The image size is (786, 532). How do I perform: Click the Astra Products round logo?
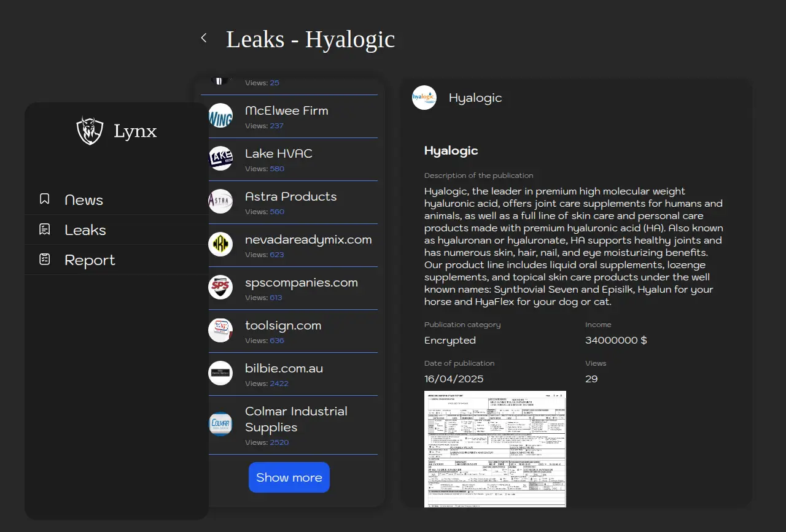220,201
